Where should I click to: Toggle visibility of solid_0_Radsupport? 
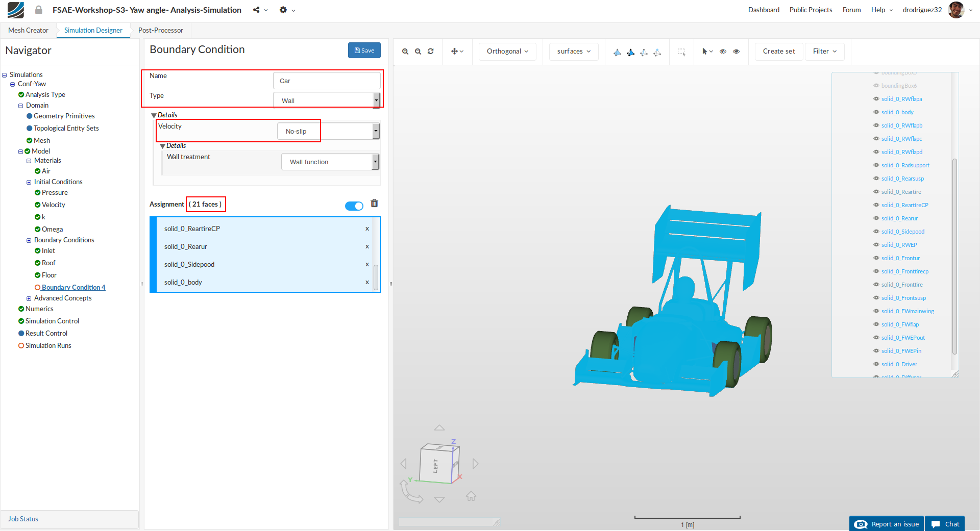point(876,165)
